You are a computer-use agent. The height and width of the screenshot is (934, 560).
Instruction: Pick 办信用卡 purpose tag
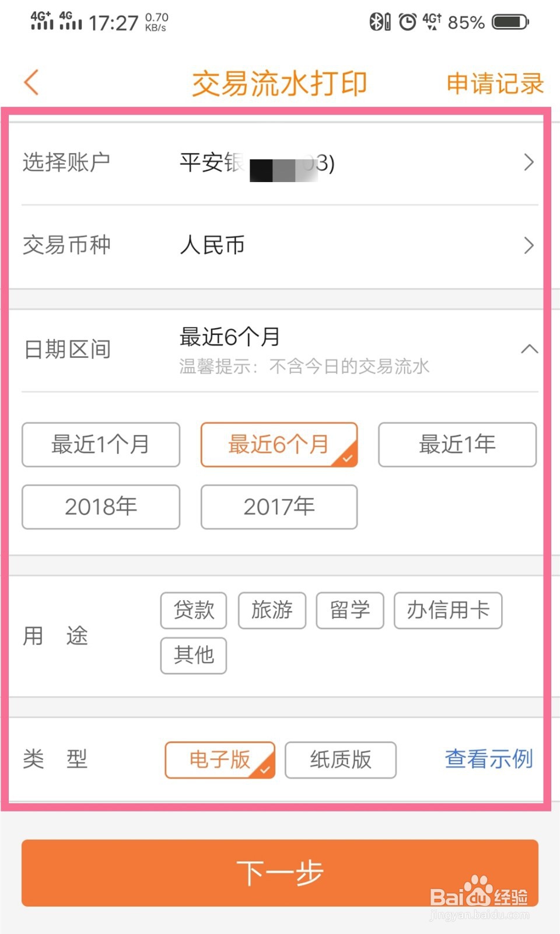pyautogui.click(x=448, y=611)
